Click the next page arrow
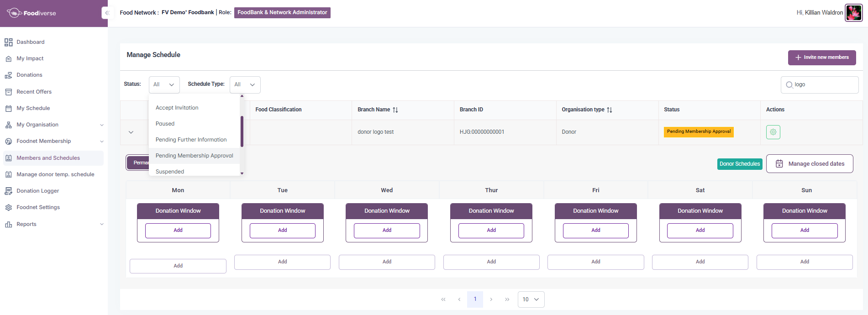Image resolution: width=868 pixels, height=315 pixels. [491, 299]
